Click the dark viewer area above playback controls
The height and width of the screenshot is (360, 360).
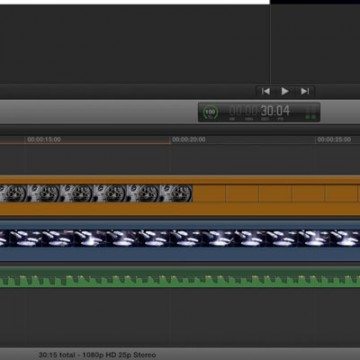point(134,43)
